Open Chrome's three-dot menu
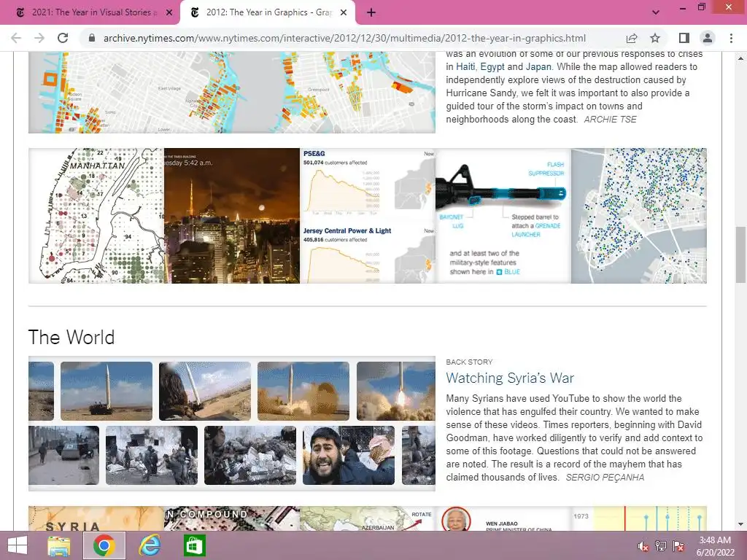Screen dimensions: 747x560 pos(731,38)
